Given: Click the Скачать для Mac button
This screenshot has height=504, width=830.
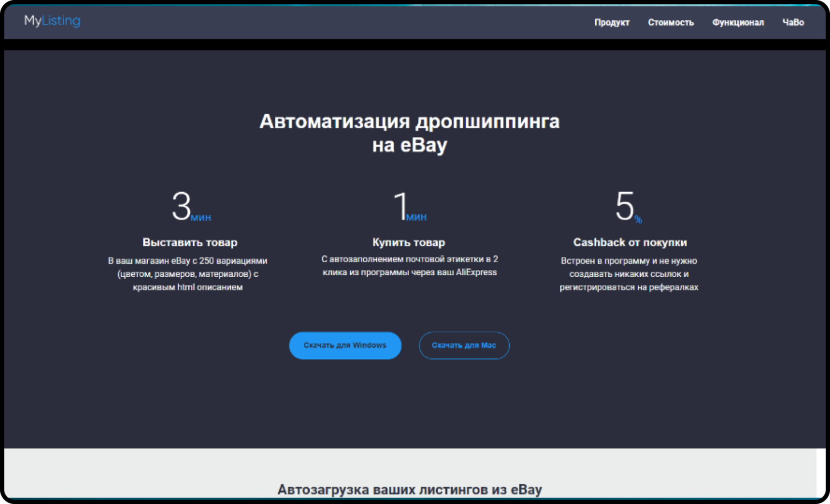Looking at the screenshot, I should click(464, 345).
